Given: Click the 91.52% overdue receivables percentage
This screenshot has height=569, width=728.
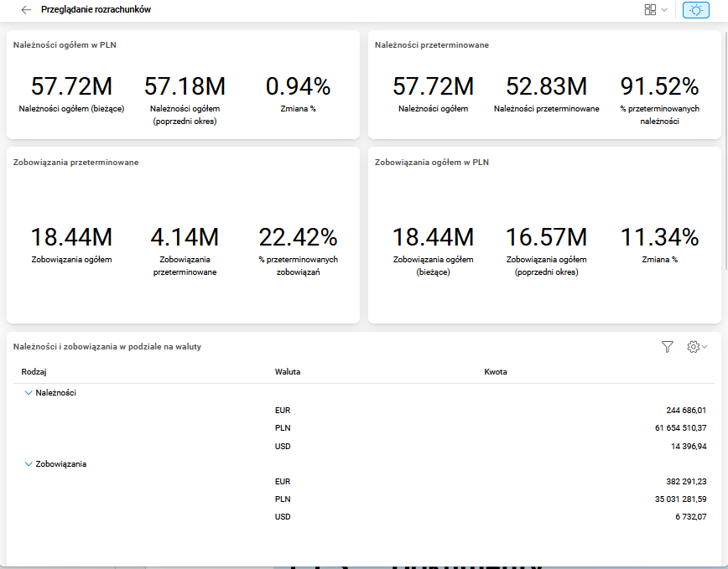Looking at the screenshot, I should pyautogui.click(x=659, y=86).
